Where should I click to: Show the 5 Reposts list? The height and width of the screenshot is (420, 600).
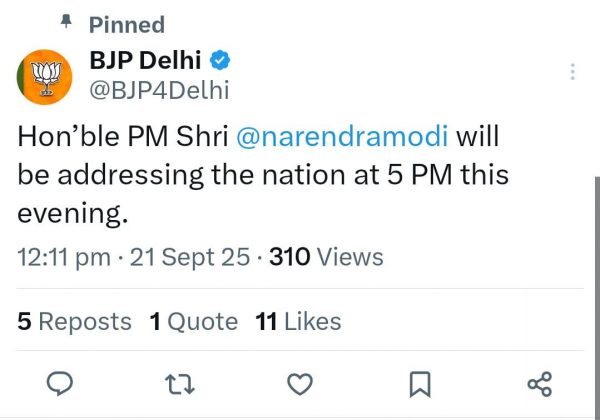point(74,322)
